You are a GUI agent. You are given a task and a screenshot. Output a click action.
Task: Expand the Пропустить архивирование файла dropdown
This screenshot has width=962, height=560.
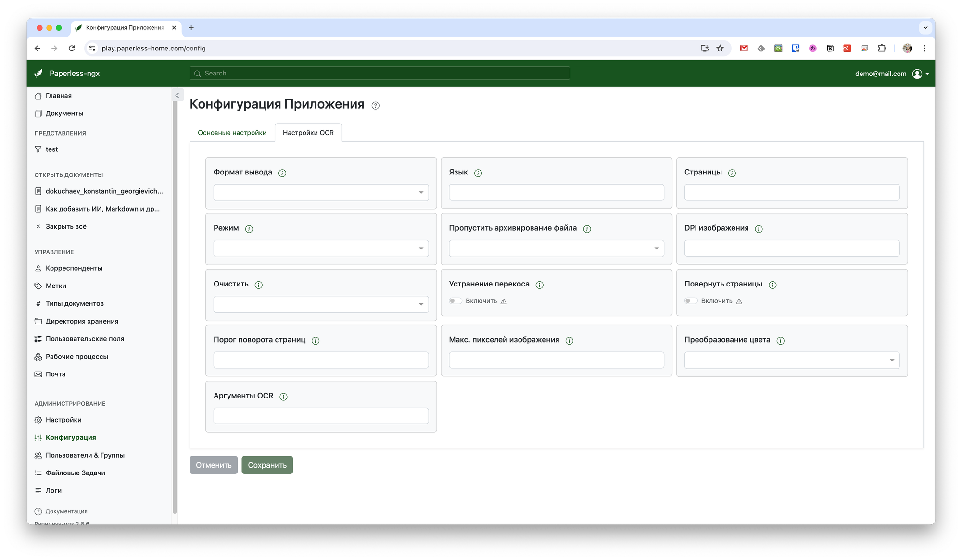coord(556,249)
